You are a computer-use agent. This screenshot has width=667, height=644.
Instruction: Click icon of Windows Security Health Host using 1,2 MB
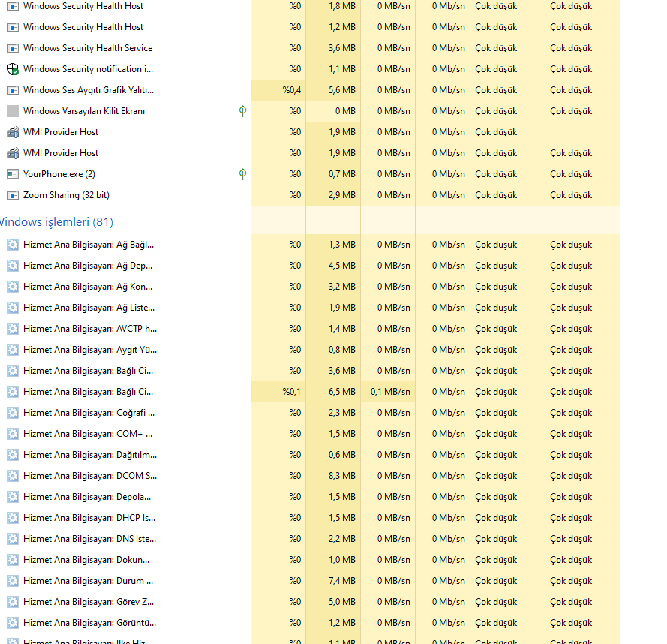(x=13, y=27)
